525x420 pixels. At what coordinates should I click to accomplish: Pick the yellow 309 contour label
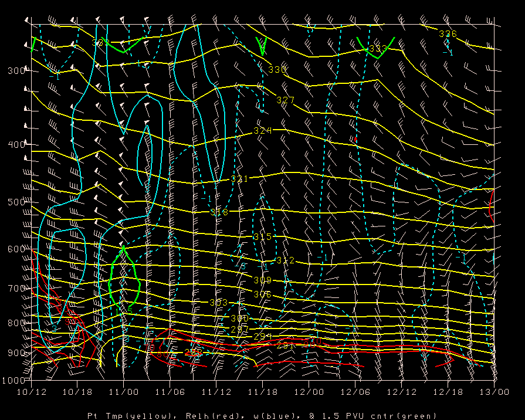(263, 281)
